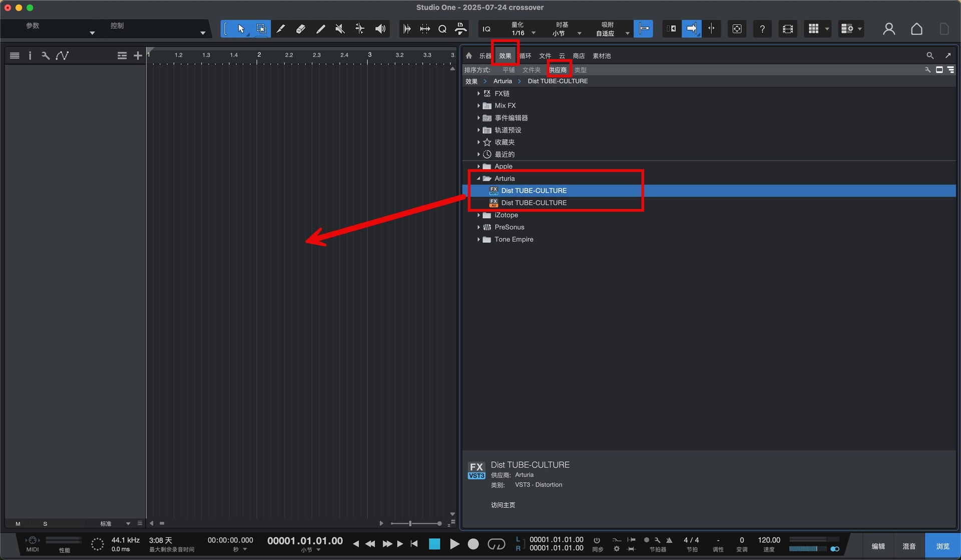This screenshot has width=961, height=560.
Task: Switch to the 文件 files tab
Action: click(545, 56)
